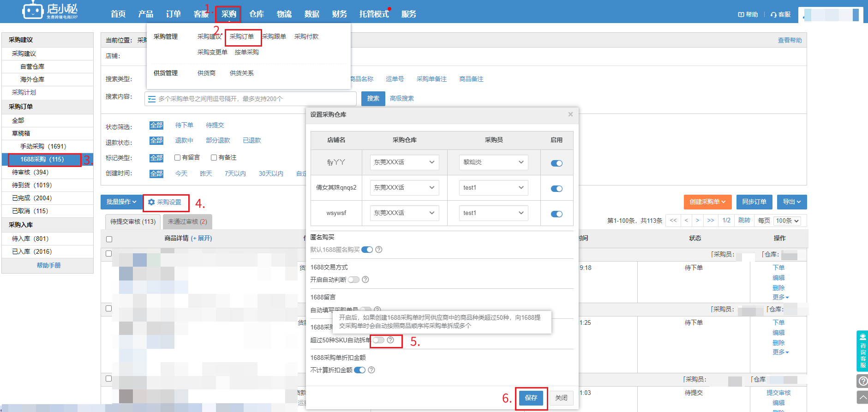The image size is (868, 412).
Task: Click the floating question mark help icon
Action: point(862,381)
